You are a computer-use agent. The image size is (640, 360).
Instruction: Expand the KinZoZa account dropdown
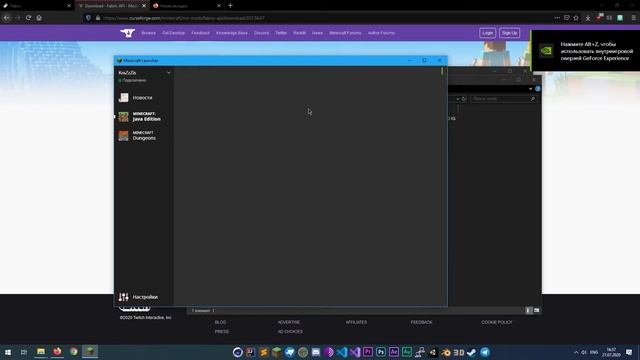click(x=168, y=73)
